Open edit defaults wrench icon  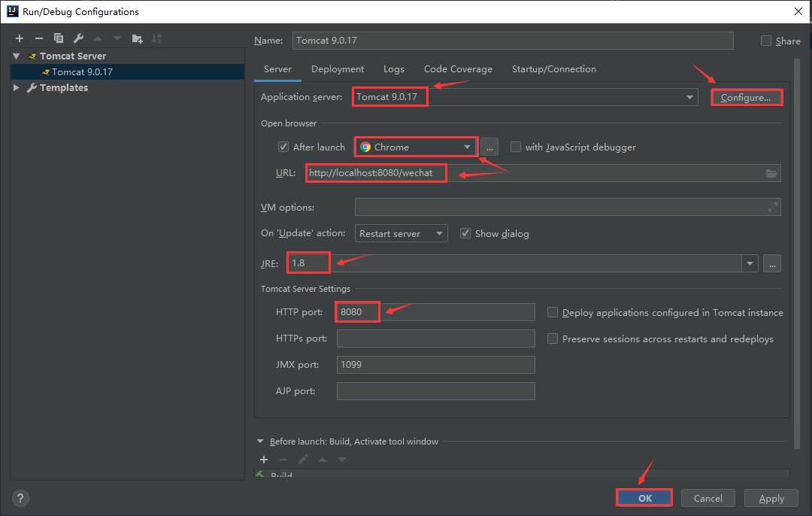[78, 38]
